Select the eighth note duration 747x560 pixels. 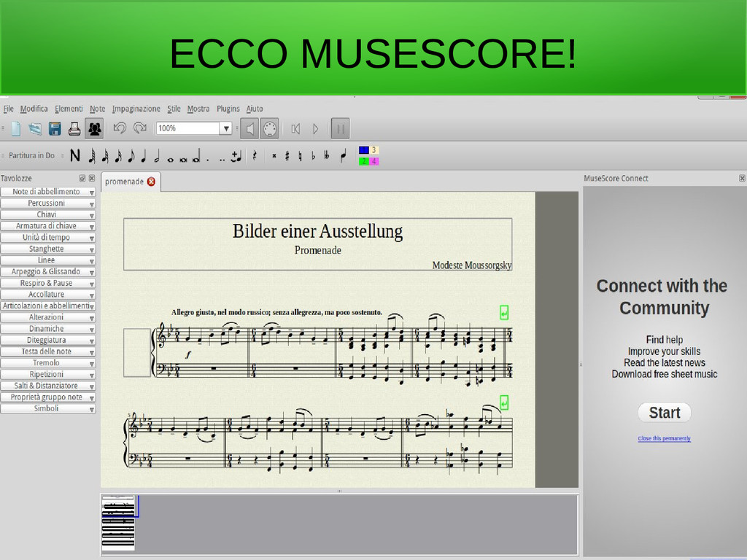tap(131, 156)
